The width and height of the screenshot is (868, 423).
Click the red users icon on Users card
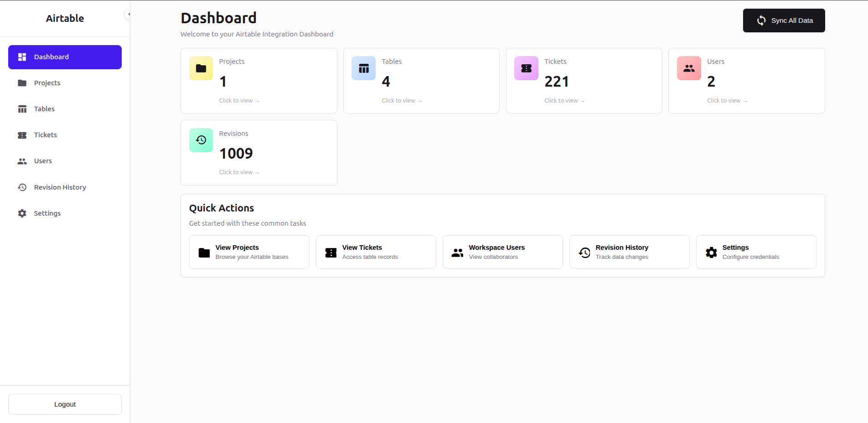click(x=689, y=68)
